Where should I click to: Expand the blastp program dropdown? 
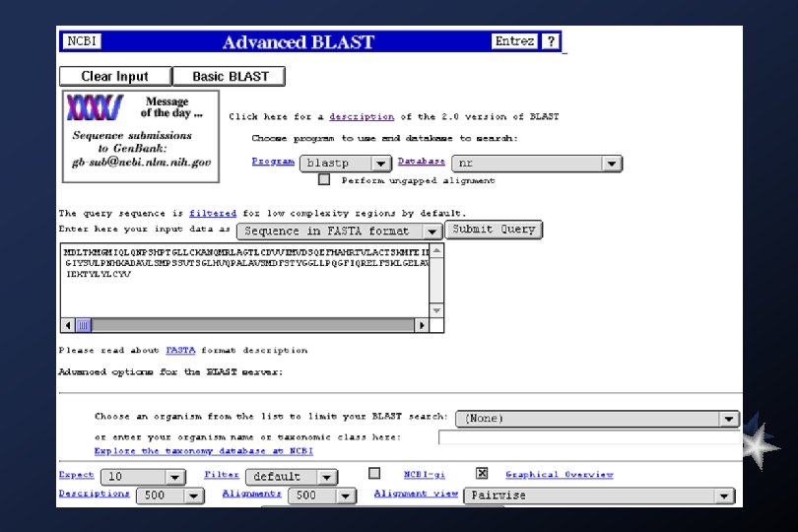tap(346, 164)
